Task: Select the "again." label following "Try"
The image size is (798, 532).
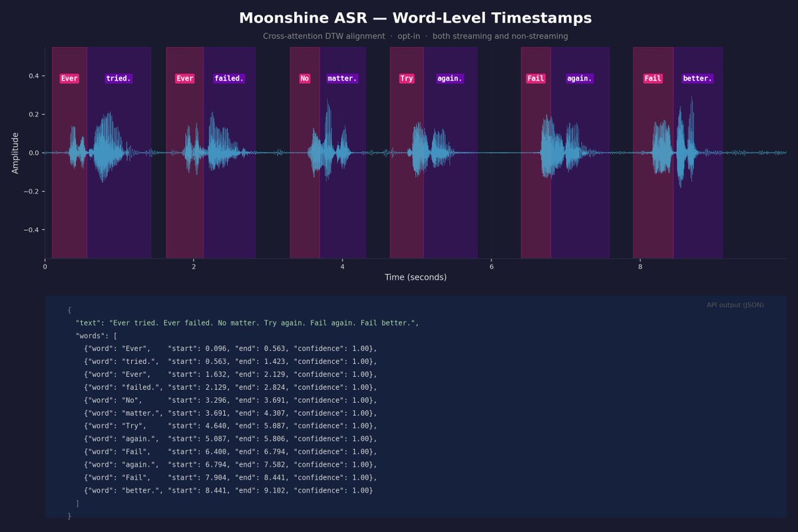Action: click(x=450, y=78)
